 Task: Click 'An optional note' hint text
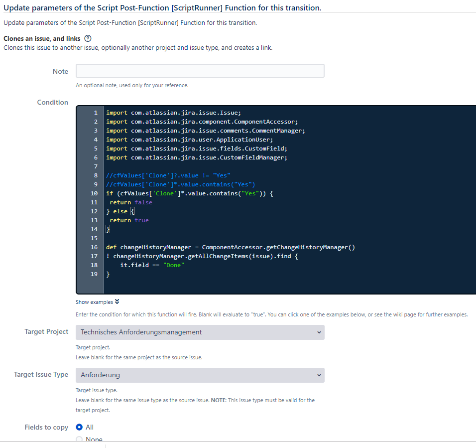click(x=132, y=85)
